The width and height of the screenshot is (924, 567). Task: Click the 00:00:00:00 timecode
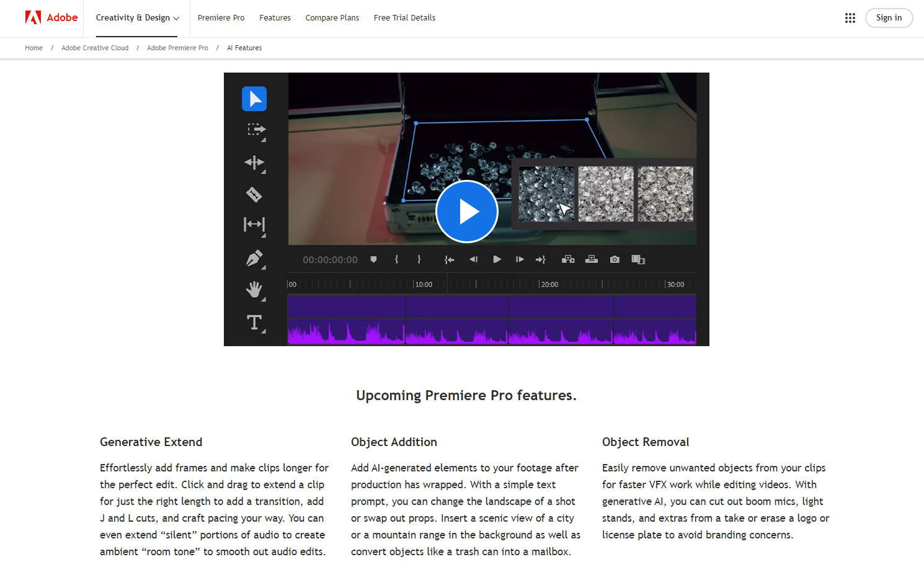click(x=330, y=260)
